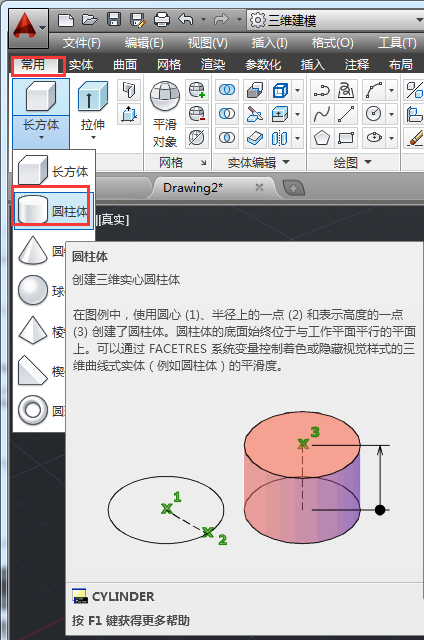The width and height of the screenshot is (424, 640).
Task: Click the Extrude Faces icon
Action: pos(280,114)
